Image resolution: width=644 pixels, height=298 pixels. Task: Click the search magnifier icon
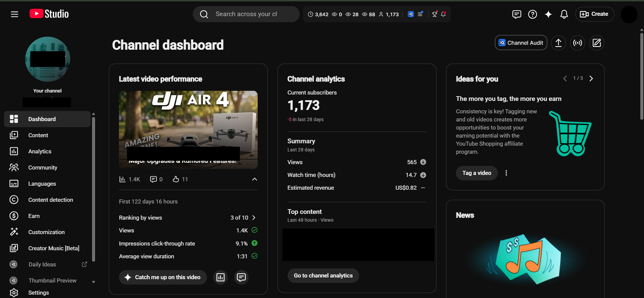(x=204, y=14)
